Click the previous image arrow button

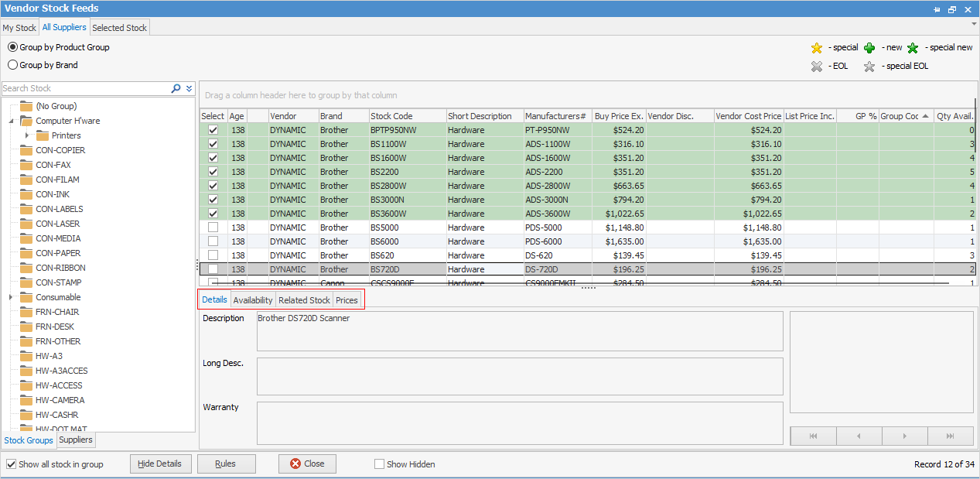pos(859,436)
